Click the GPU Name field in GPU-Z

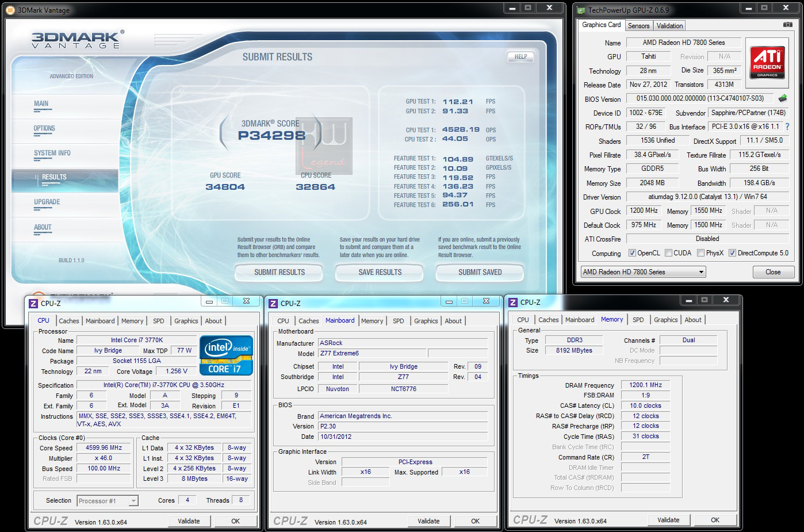[x=684, y=43]
